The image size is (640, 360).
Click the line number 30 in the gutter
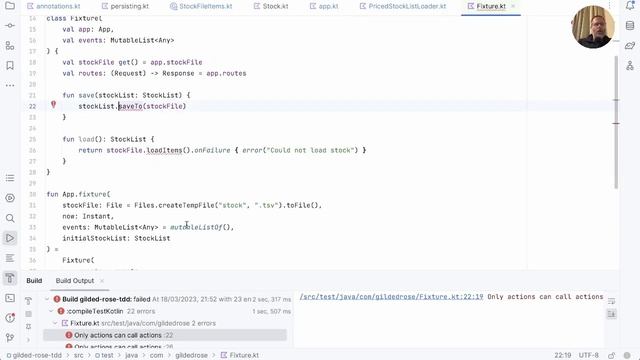point(33,194)
